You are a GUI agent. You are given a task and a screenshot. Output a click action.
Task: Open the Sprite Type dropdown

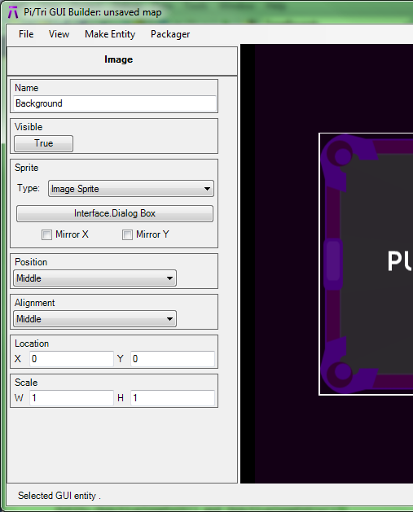[x=131, y=189]
